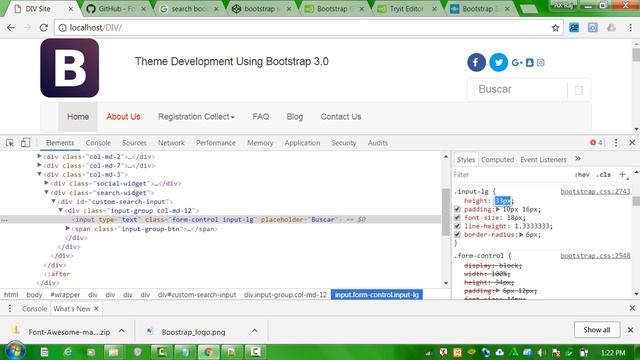Open Font-Awesome zip download options arrow
This screenshot has height=360, width=640.
(x=122, y=331)
